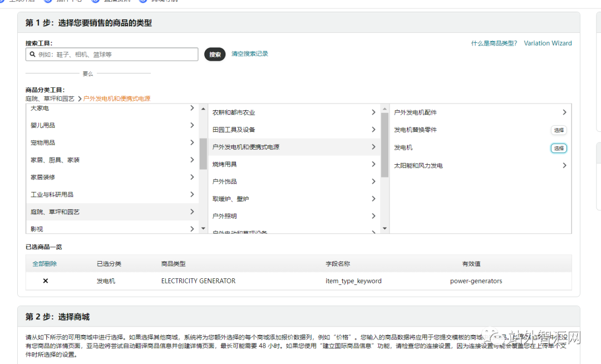
Task: Select 婴儿用品 in category list
Action: (x=43, y=125)
